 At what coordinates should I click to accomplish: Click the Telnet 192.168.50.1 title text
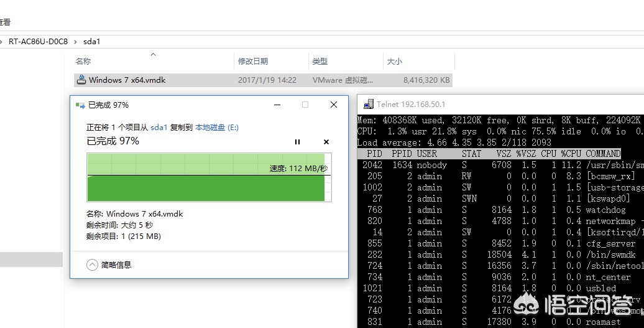pyautogui.click(x=411, y=105)
